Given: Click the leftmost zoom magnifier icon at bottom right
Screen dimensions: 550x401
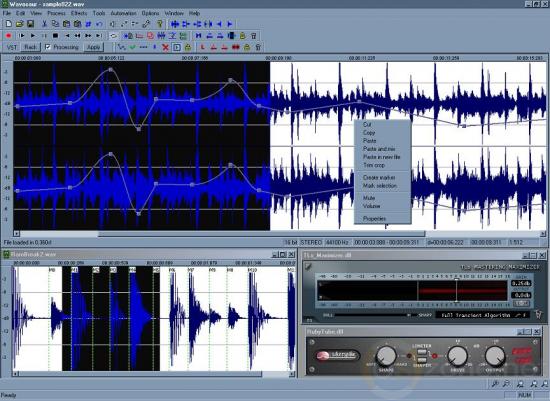Looking at the screenshot, I should (495, 384).
